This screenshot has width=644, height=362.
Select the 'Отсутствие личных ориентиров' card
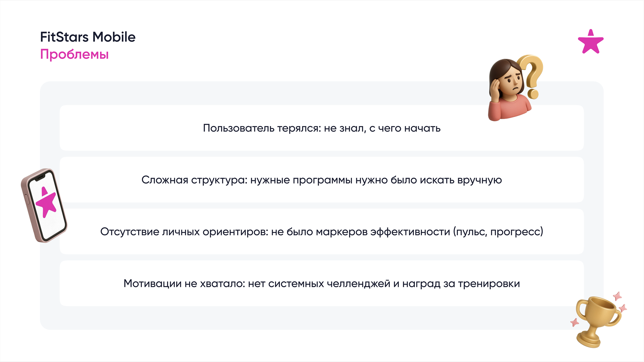pyautogui.click(x=321, y=232)
